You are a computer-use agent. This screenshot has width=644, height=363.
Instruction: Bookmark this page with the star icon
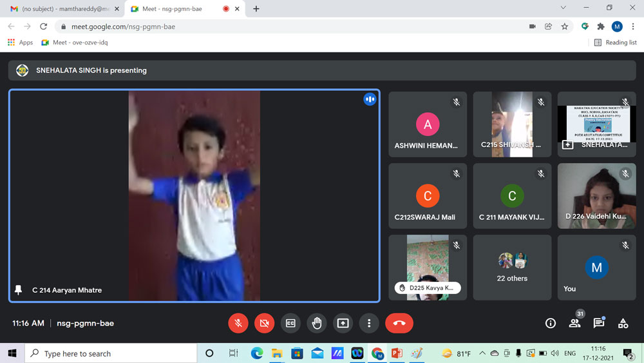tap(565, 26)
